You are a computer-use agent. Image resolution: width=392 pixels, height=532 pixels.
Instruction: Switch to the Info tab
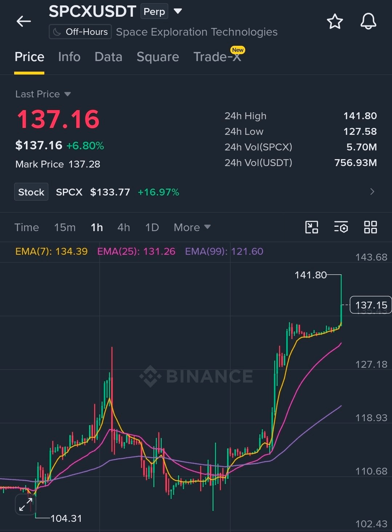pyautogui.click(x=69, y=57)
